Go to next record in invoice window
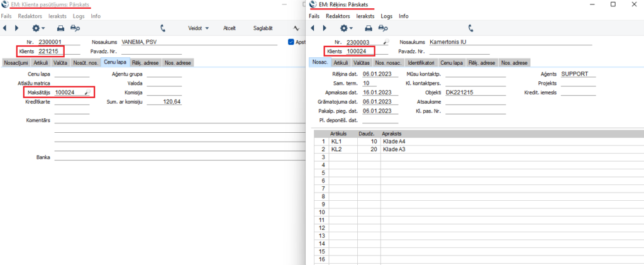 pos(325,28)
